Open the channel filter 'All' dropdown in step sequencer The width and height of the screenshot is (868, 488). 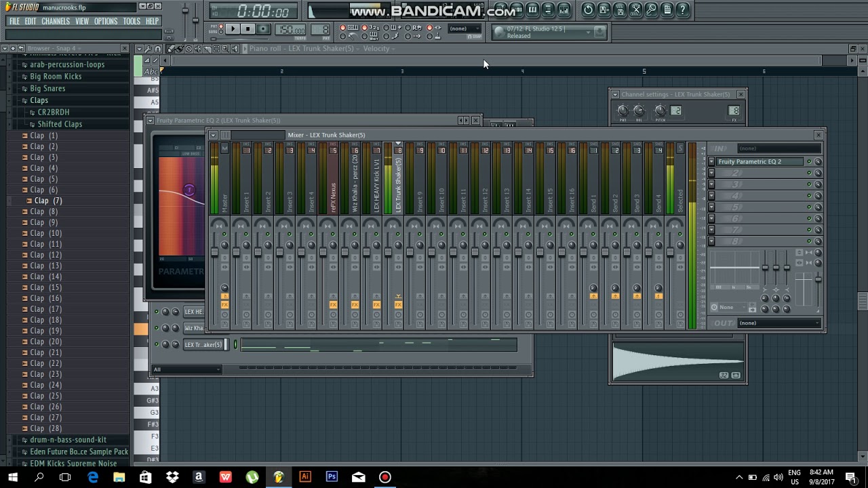(186, 369)
